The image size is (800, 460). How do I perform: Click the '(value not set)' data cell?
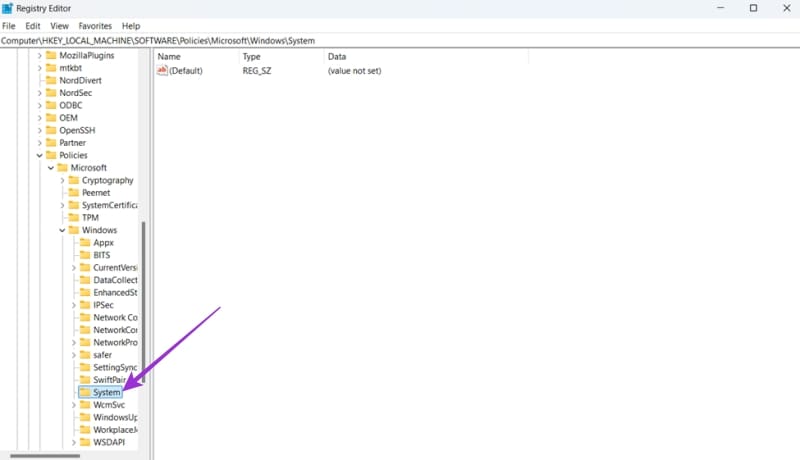pyautogui.click(x=354, y=71)
